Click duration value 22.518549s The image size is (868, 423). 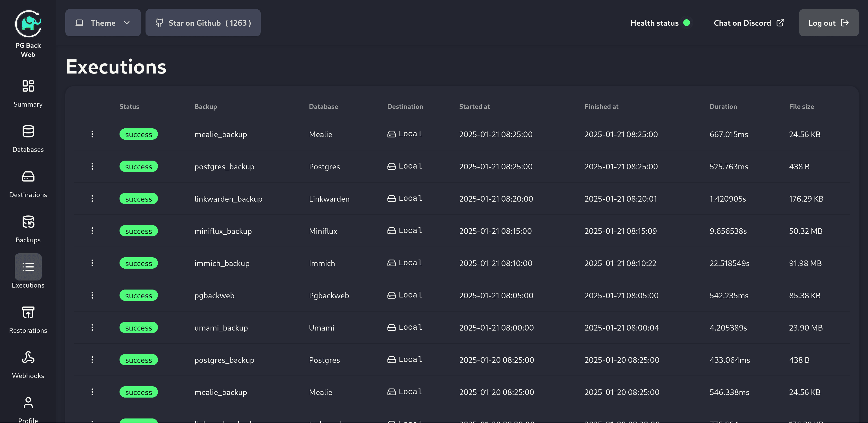click(730, 263)
